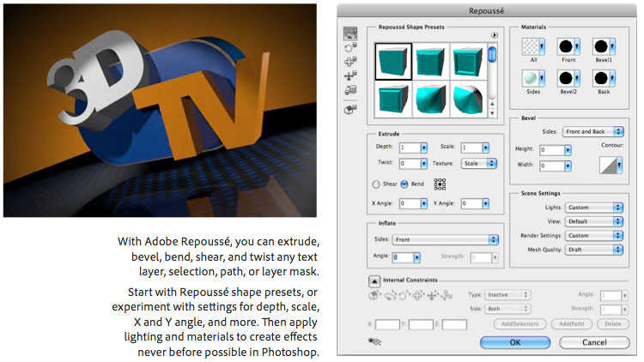This screenshot has width=644, height=362.
Task: Click the constraint scale tool icon
Action: 447,295
